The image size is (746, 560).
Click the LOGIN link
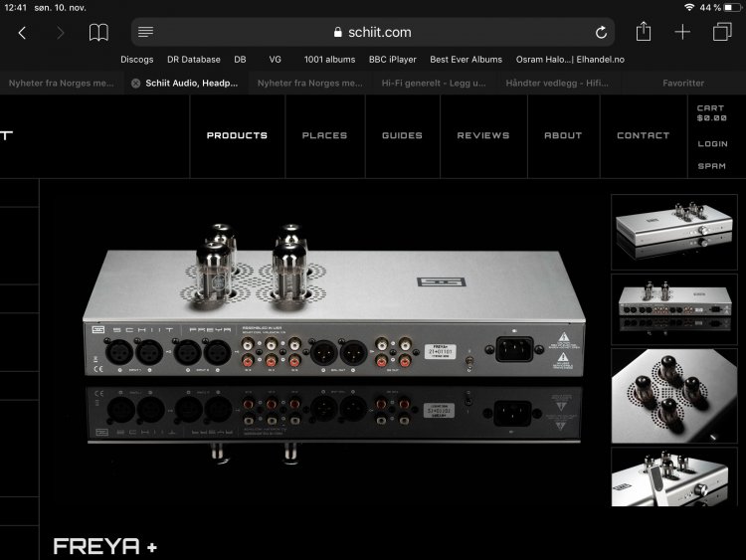pos(712,143)
